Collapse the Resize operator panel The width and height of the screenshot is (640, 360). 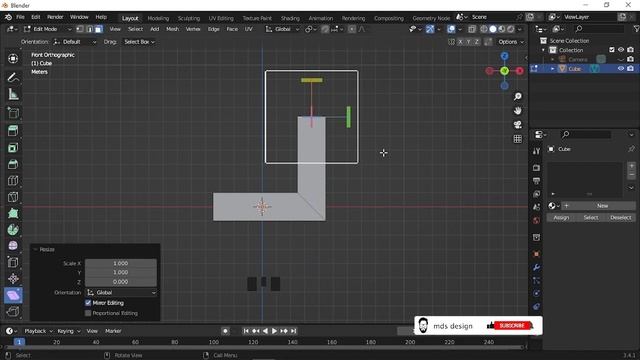tap(36, 249)
